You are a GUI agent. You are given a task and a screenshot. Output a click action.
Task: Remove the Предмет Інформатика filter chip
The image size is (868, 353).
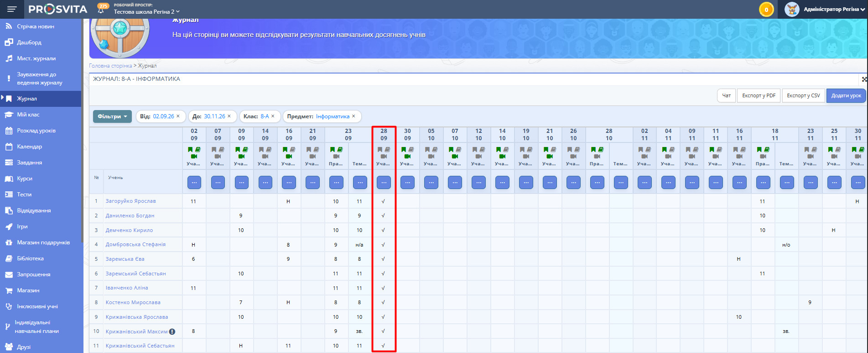click(353, 116)
